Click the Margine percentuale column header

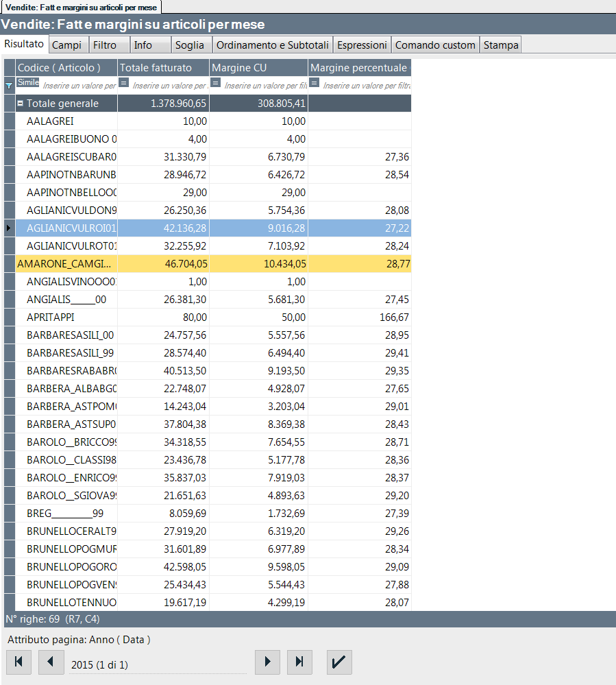[x=359, y=68]
